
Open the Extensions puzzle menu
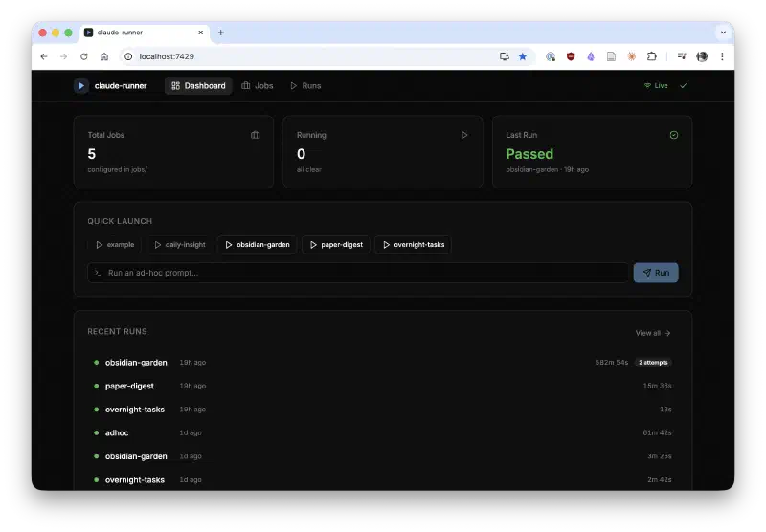click(652, 56)
